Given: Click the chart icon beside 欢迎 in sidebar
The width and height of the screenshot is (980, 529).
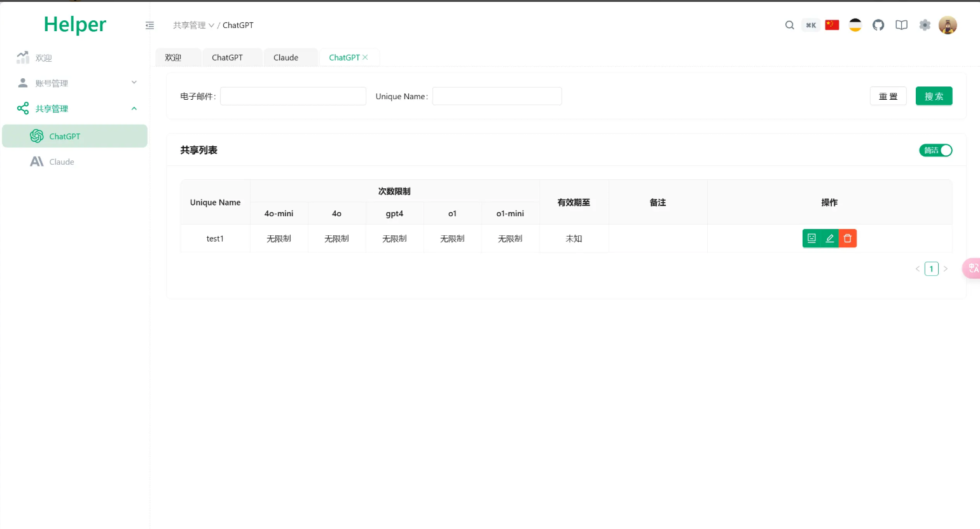Looking at the screenshot, I should pyautogui.click(x=23, y=57).
